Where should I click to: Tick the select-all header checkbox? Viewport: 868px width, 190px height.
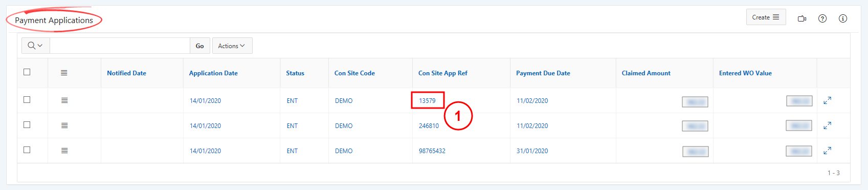point(27,72)
